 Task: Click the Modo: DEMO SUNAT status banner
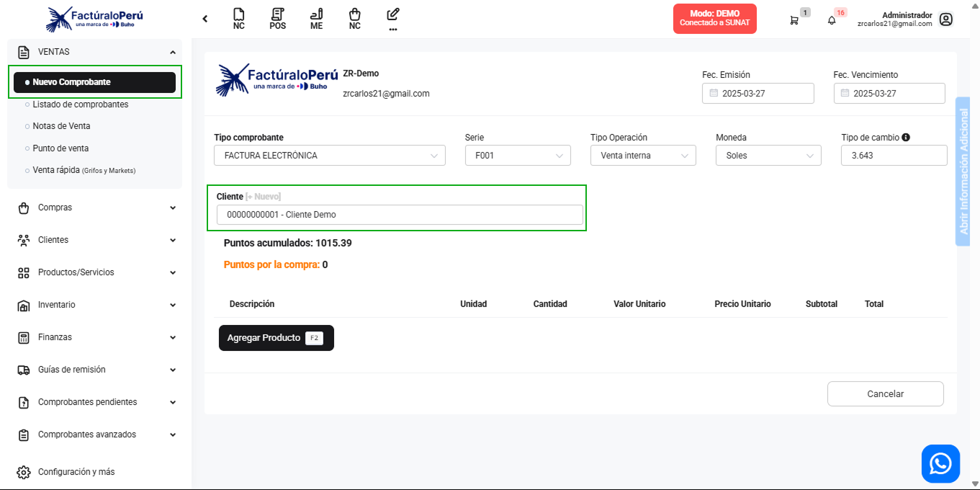click(714, 18)
